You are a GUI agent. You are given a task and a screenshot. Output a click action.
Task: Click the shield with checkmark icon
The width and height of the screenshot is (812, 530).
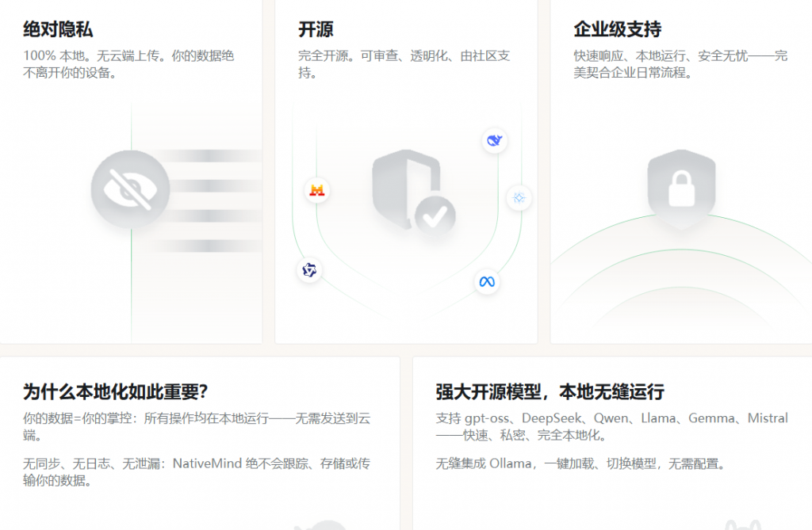414,193
